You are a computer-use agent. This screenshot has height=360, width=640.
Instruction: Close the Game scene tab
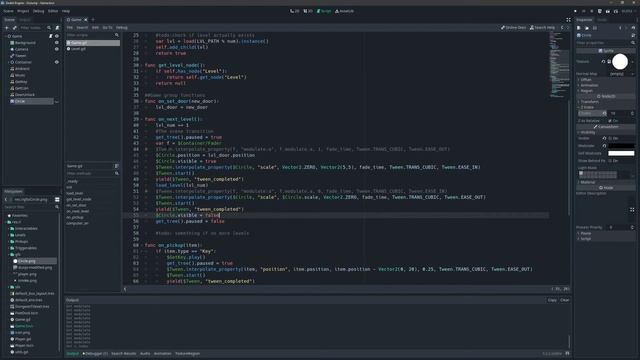86,20
